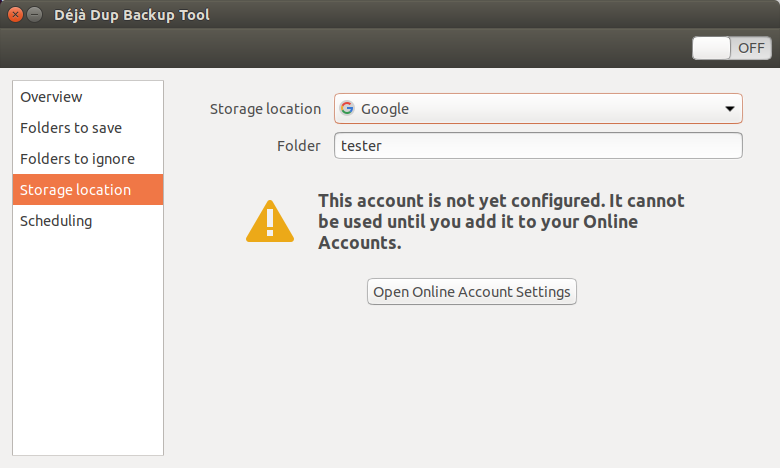Open the Storage location dropdown
Screen dimensions: 780x468
point(538,108)
